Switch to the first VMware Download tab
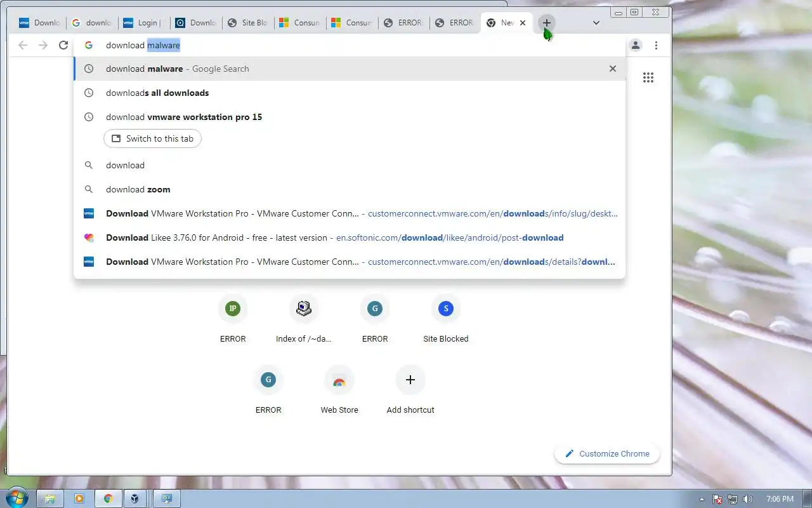 [39, 23]
